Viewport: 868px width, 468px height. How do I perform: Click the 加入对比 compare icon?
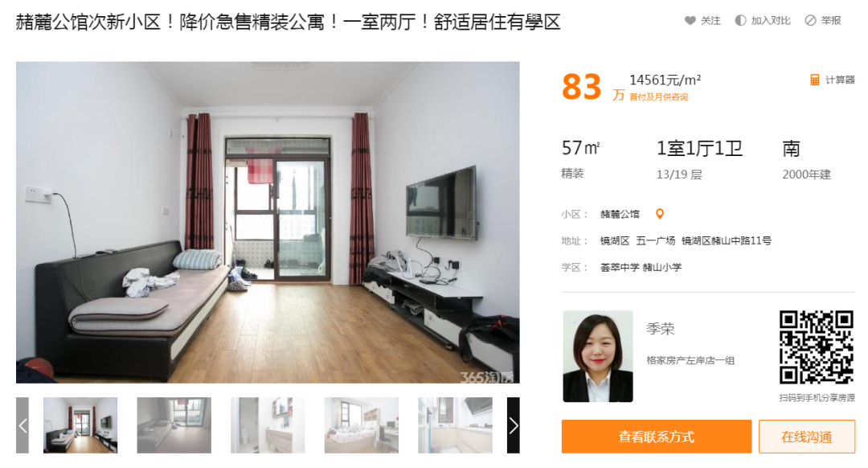[740, 20]
